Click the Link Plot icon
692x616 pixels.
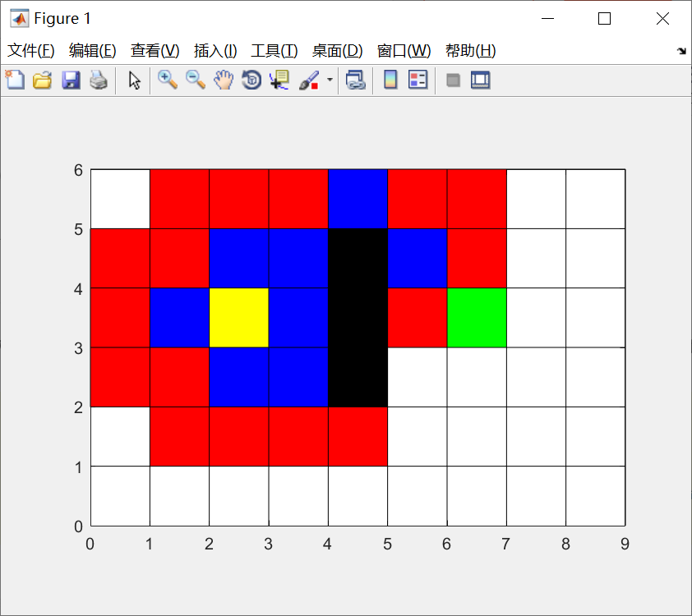click(356, 80)
